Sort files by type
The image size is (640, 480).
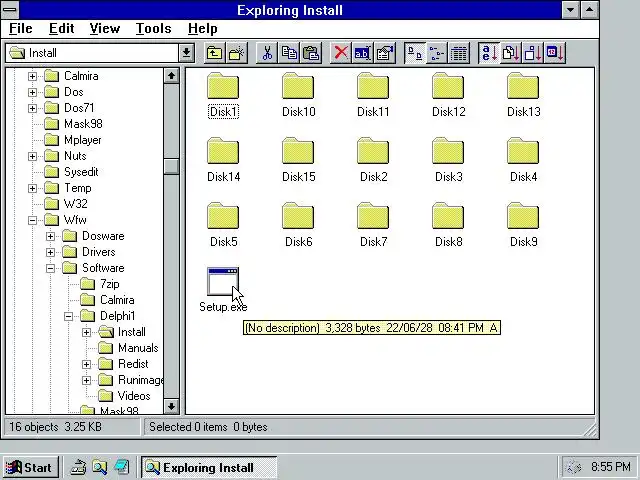coord(511,53)
